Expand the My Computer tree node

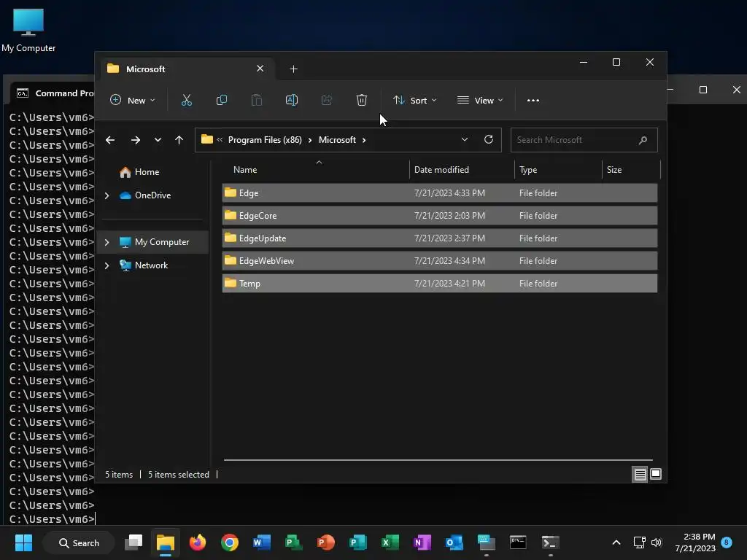107,242
